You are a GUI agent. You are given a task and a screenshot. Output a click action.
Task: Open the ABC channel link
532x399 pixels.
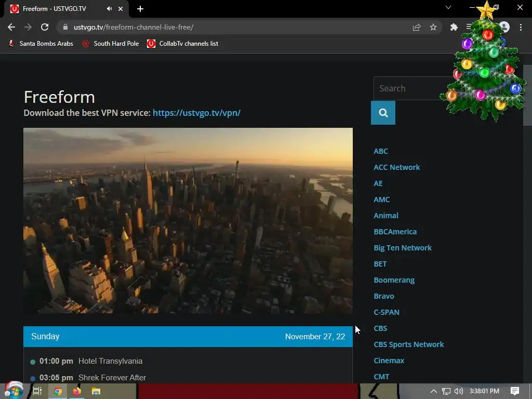[x=380, y=151]
